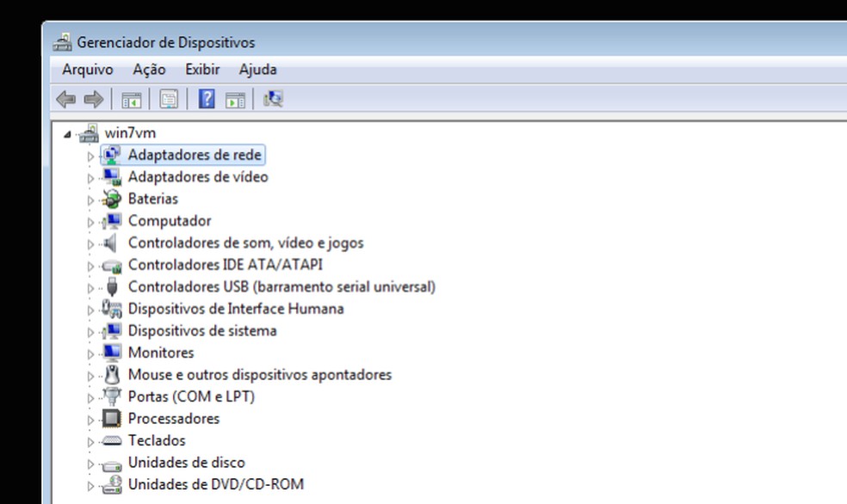The height and width of the screenshot is (504, 847).
Task: Click the Adaptadores de rede network icon
Action: coord(111,155)
